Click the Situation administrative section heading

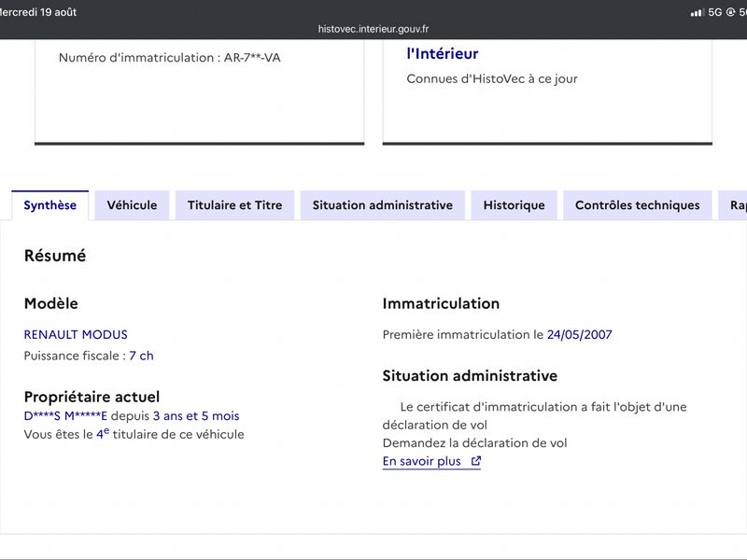pos(470,376)
